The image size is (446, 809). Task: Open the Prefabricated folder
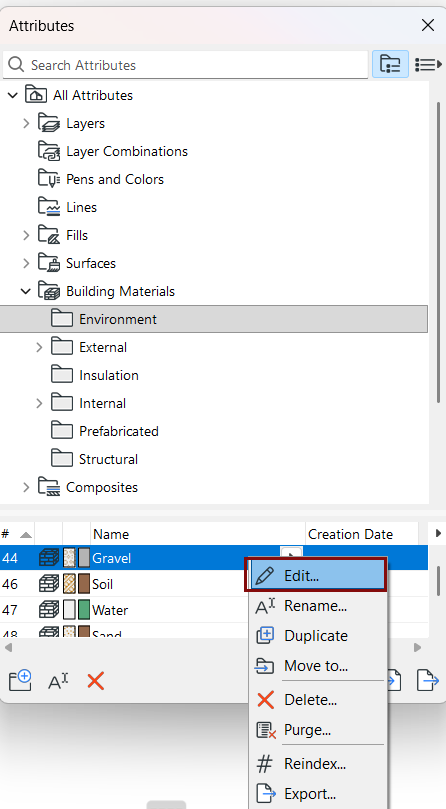click(x=105, y=431)
